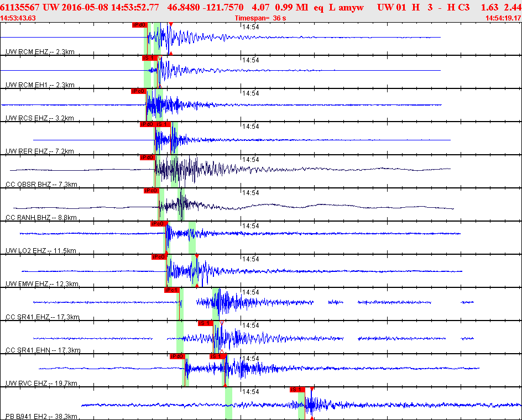Select the iS 1 pick on UW RER EHZ
This screenshot has height=420, width=522.
pyautogui.click(x=161, y=124)
